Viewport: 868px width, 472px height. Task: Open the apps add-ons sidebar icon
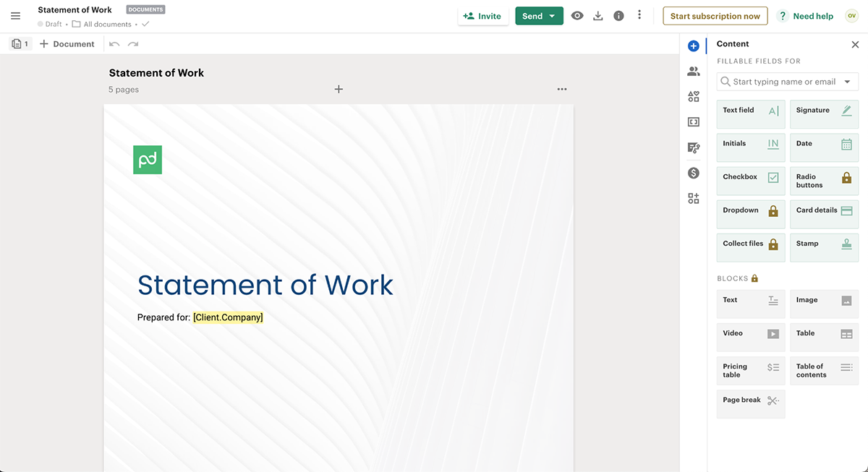pos(694,198)
